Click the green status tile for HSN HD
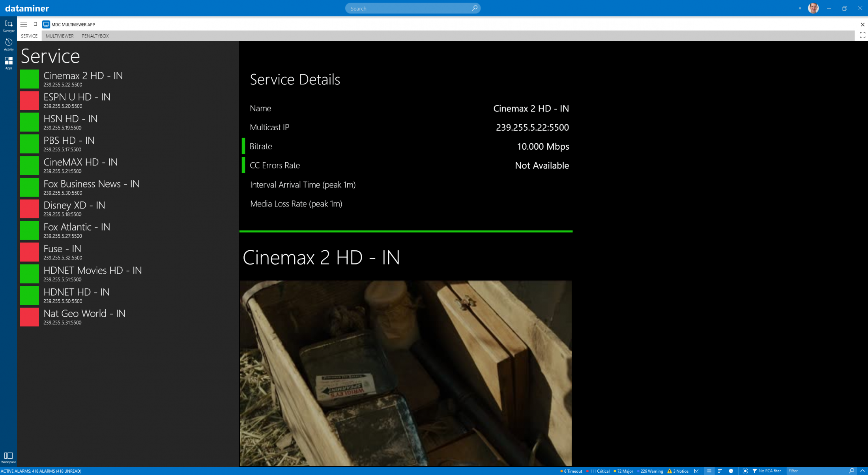 [x=30, y=122]
